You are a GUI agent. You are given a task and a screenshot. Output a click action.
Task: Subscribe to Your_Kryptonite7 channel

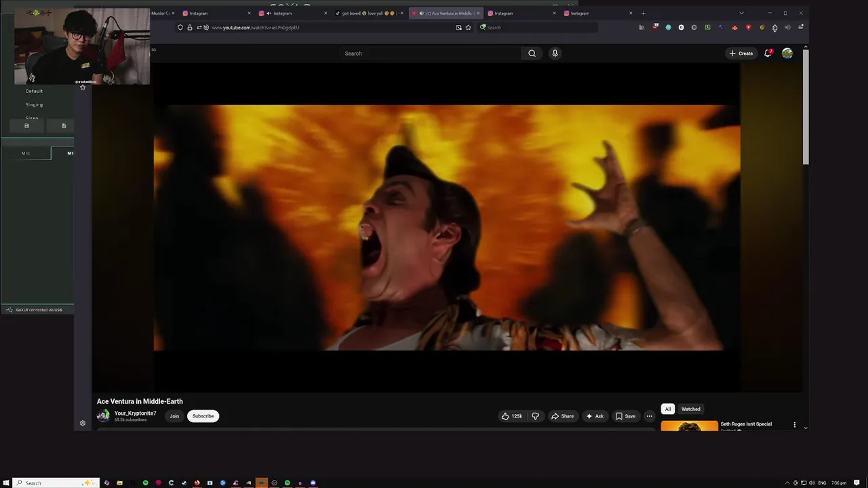coord(203,416)
